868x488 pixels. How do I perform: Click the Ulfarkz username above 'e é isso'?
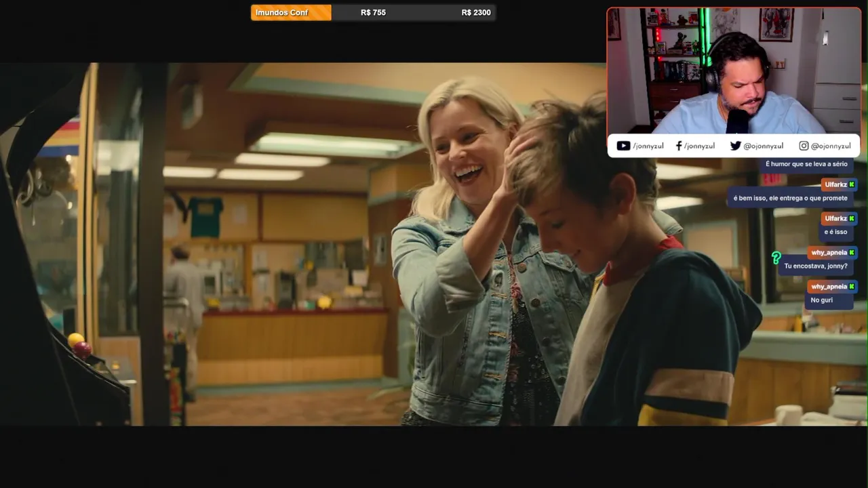click(x=835, y=218)
